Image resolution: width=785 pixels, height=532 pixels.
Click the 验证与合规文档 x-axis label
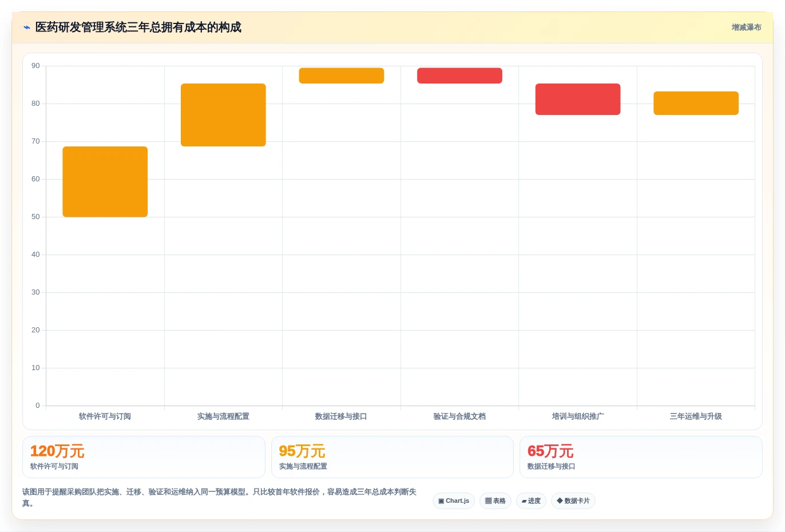coord(459,416)
